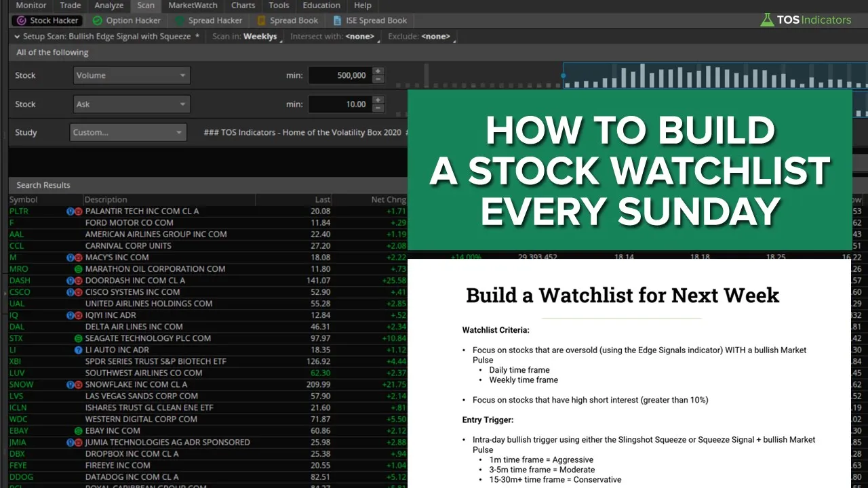Switch to the Trade tab
Viewport: 868px width, 488px height.
(x=71, y=5)
